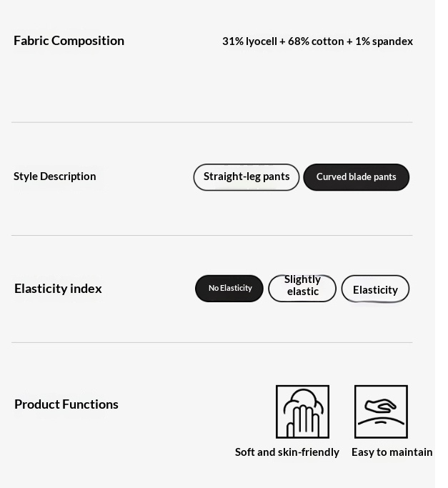Screen dimensions: 448x488
Task: Click the 31% lyocell text
Action: (x=249, y=41)
